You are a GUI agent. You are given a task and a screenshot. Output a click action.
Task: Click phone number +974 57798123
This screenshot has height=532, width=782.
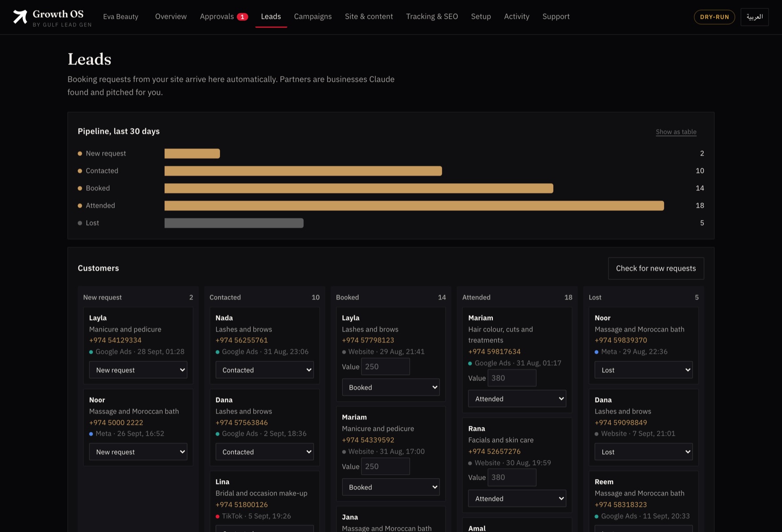pos(368,340)
